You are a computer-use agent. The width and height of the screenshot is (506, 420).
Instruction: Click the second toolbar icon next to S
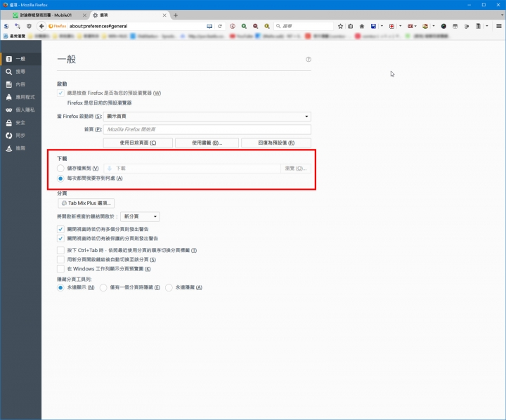click(18, 26)
